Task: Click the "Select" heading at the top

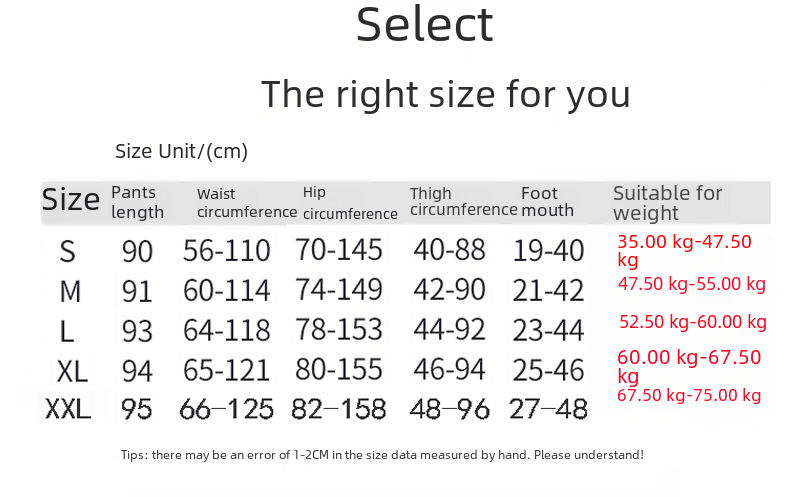Action: 424,26
